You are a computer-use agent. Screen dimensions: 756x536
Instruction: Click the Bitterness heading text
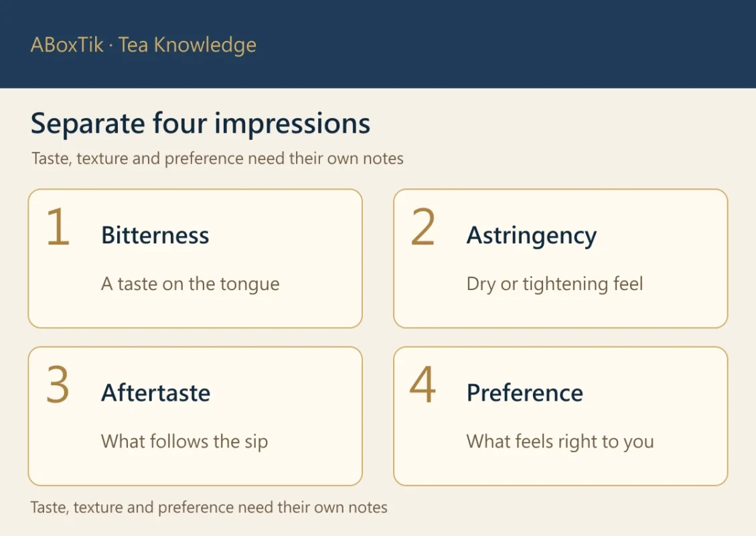coord(155,235)
